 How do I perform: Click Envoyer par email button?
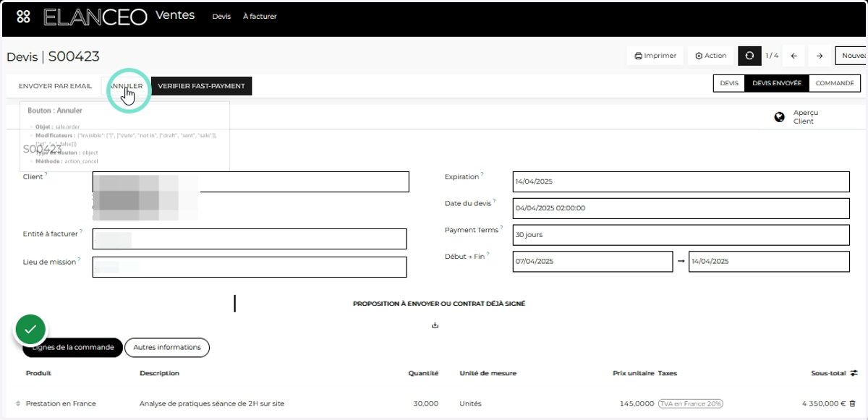coord(56,86)
